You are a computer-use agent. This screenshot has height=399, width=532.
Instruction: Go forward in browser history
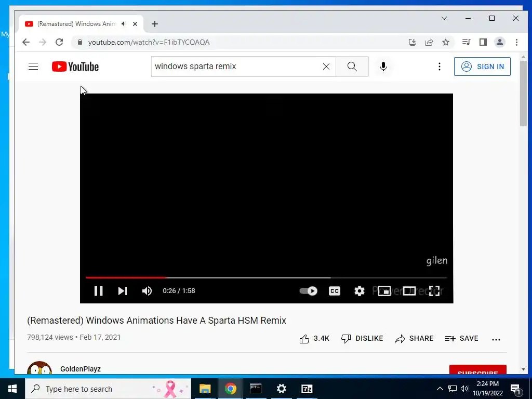(43, 42)
